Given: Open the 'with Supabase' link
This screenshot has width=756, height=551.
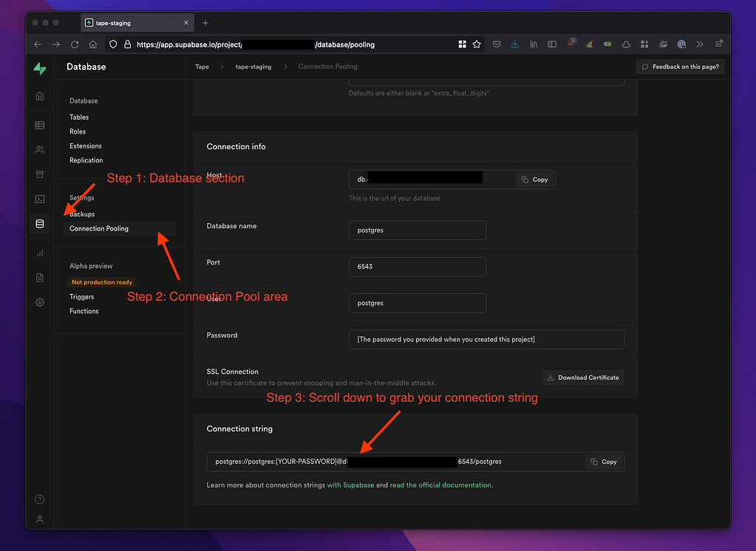Looking at the screenshot, I should coord(350,485).
